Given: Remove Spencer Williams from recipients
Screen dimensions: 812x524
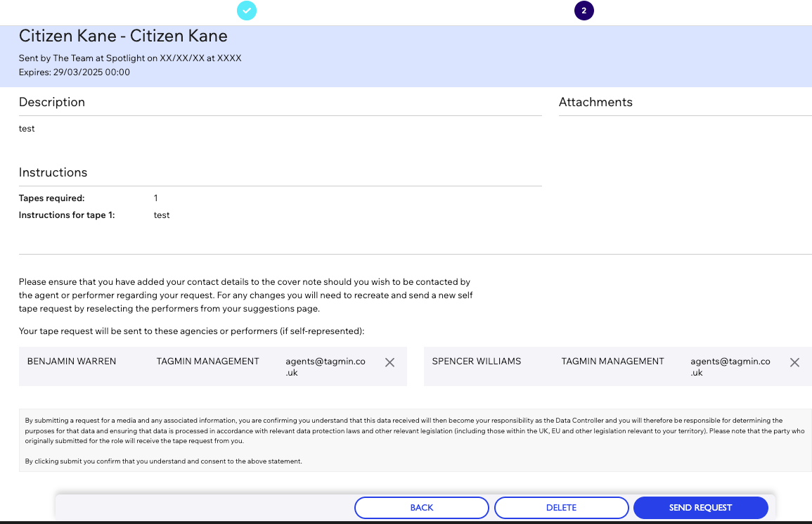Looking at the screenshot, I should click(794, 363).
